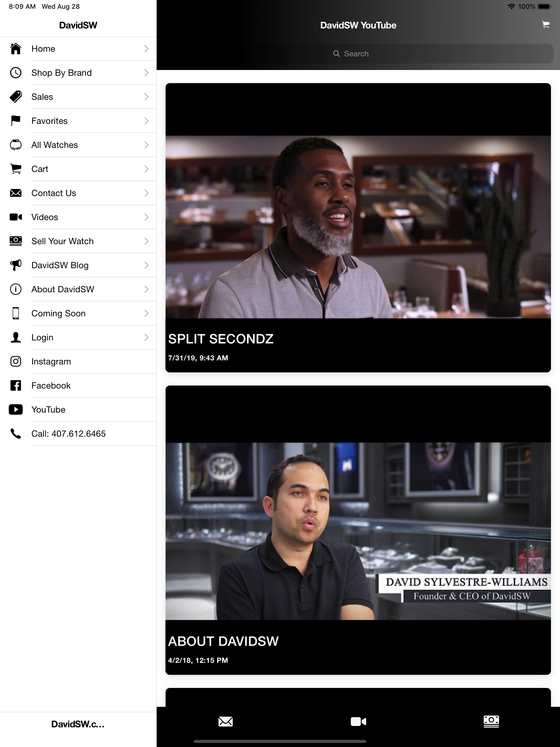560x747 pixels.
Task: Play the Split Secondz video thumbnail
Action: point(358,227)
